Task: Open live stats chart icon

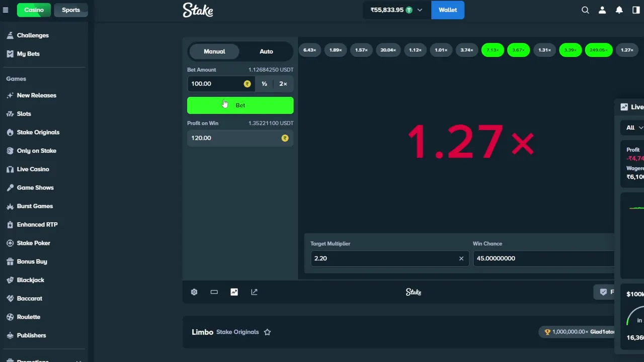Action: 234,292
